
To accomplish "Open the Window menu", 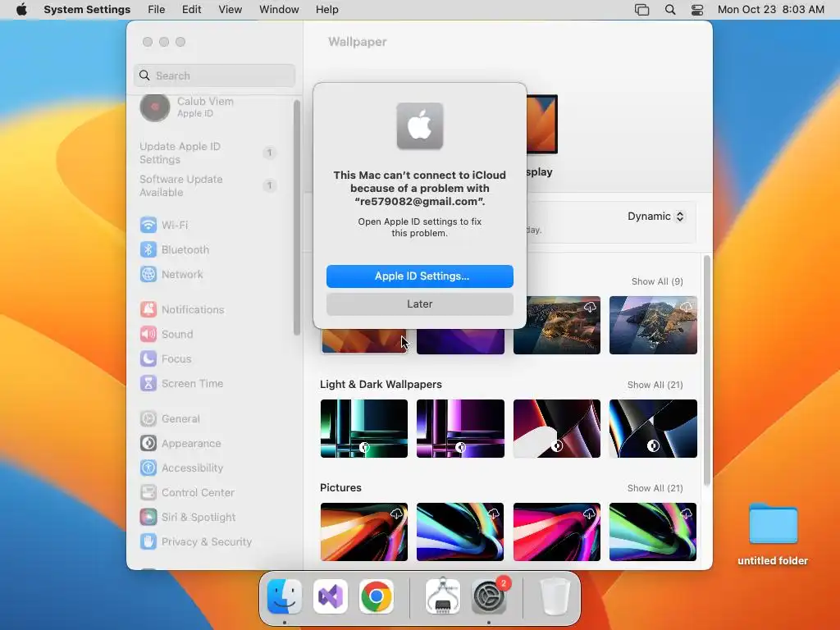I will pos(279,10).
